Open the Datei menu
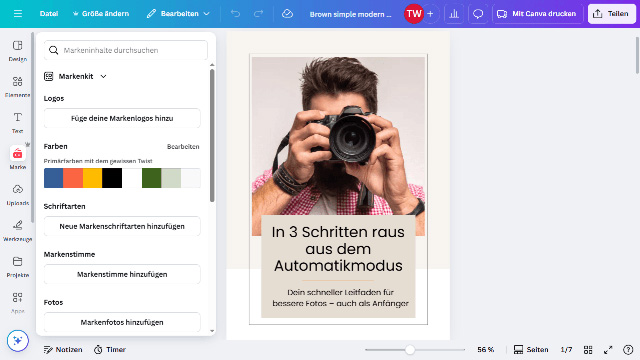Screen dimensions: 640x360 [49, 13]
